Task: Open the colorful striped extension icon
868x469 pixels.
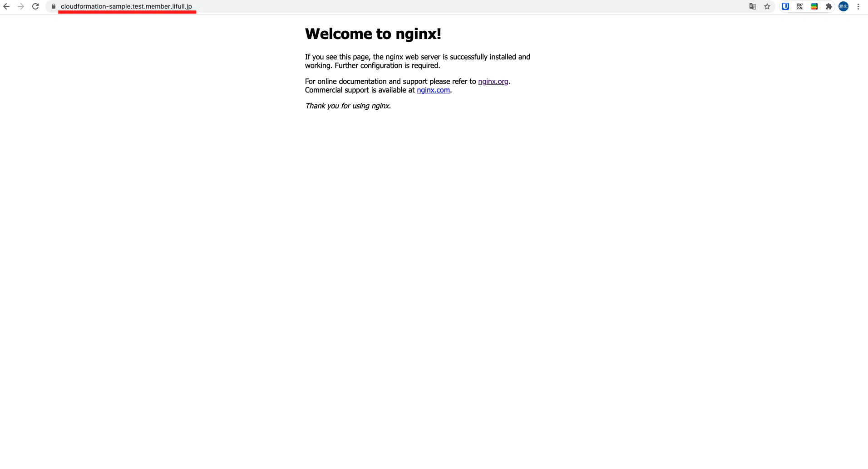Action: click(814, 6)
